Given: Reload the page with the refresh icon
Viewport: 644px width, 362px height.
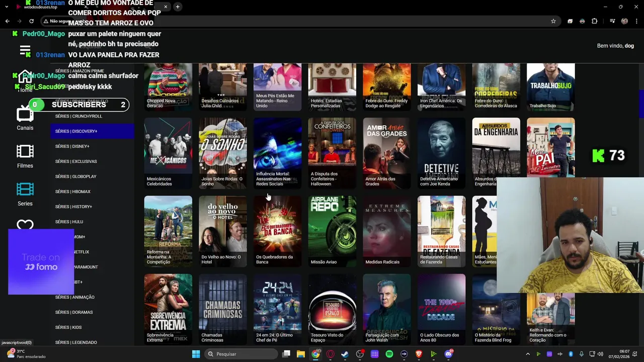Looking at the screenshot, I should click(31, 21).
